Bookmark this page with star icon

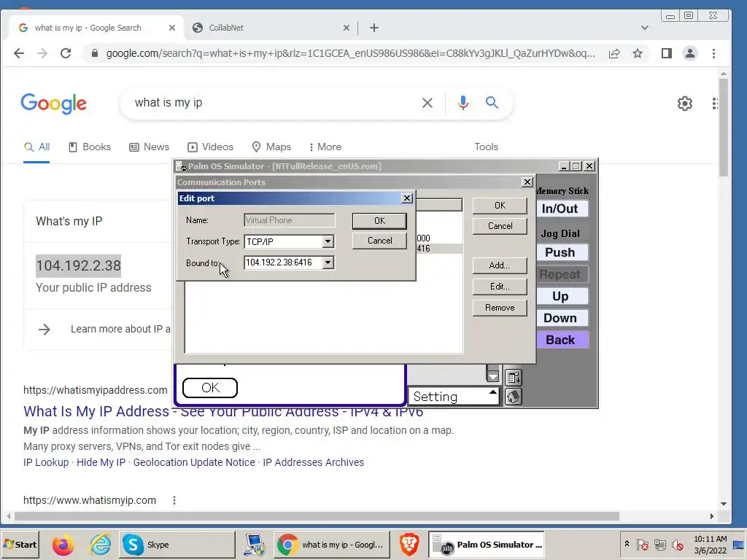coord(638,53)
